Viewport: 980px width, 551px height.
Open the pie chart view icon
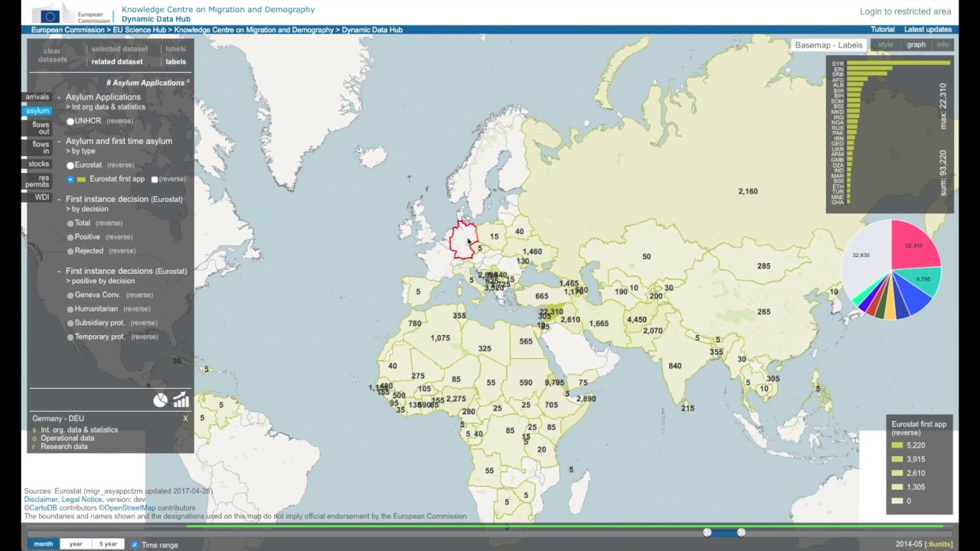(x=160, y=399)
